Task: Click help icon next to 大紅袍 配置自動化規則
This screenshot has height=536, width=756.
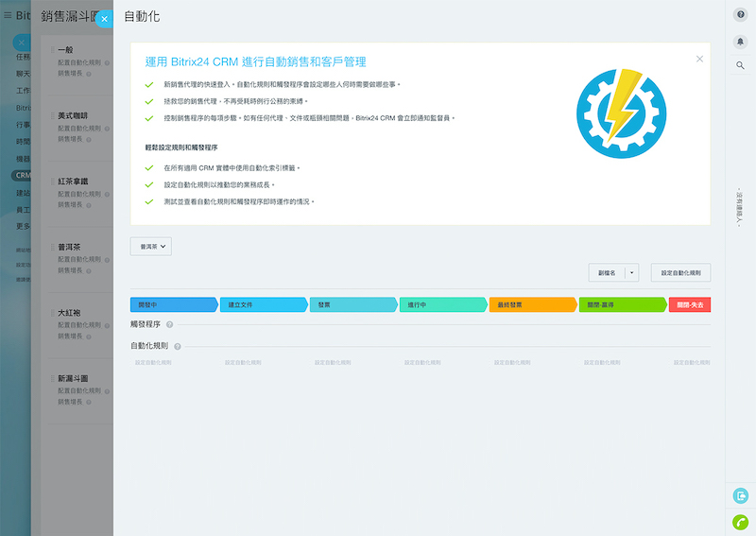Action: click(x=107, y=325)
